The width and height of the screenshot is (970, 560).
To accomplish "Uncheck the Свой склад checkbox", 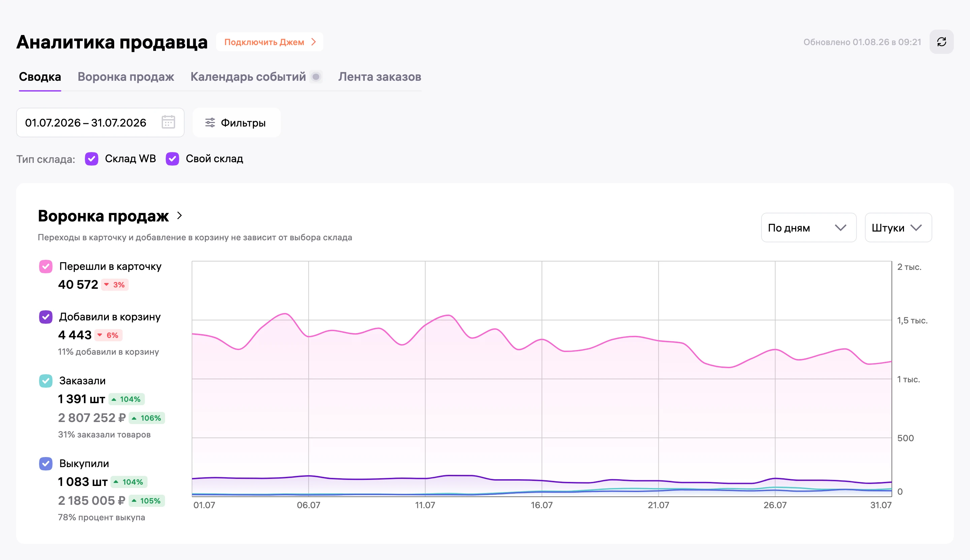I will [172, 159].
